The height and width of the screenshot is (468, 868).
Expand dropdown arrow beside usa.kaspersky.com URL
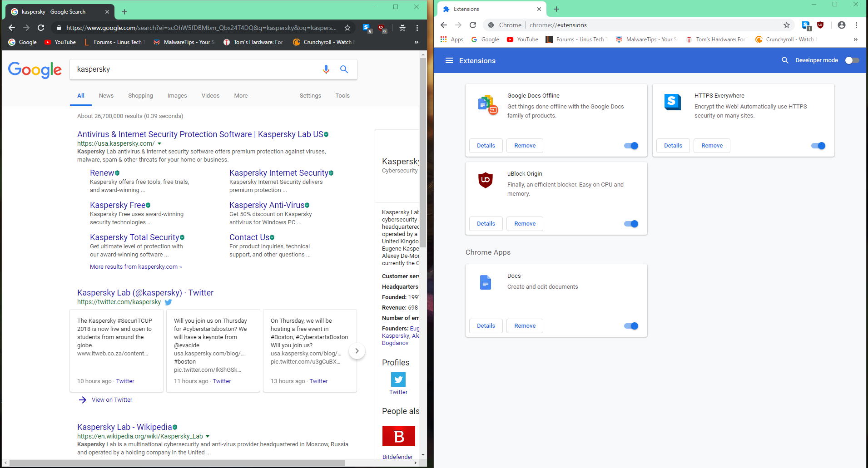coord(159,143)
